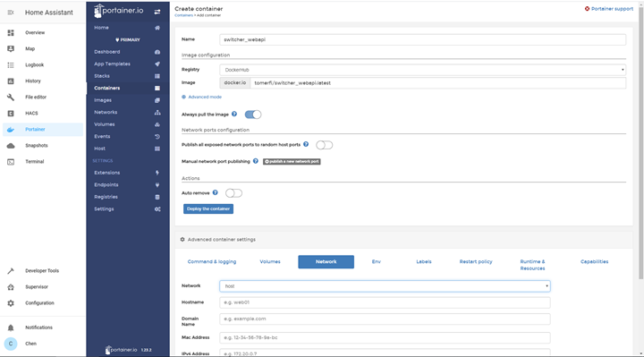The height and width of the screenshot is (357, 644).
Task: Show help for Auto remove option
Action: pos(216,192)
